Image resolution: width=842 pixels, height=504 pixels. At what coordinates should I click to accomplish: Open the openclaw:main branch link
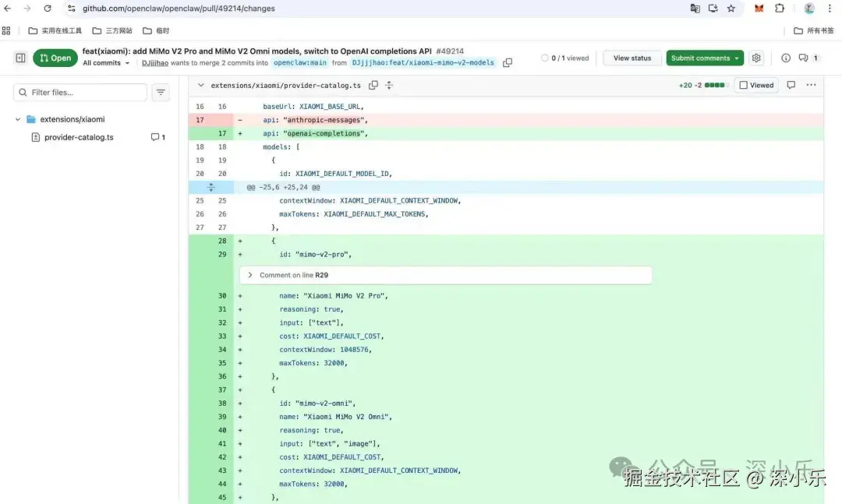pyautogui.click(x=299, y=63)
